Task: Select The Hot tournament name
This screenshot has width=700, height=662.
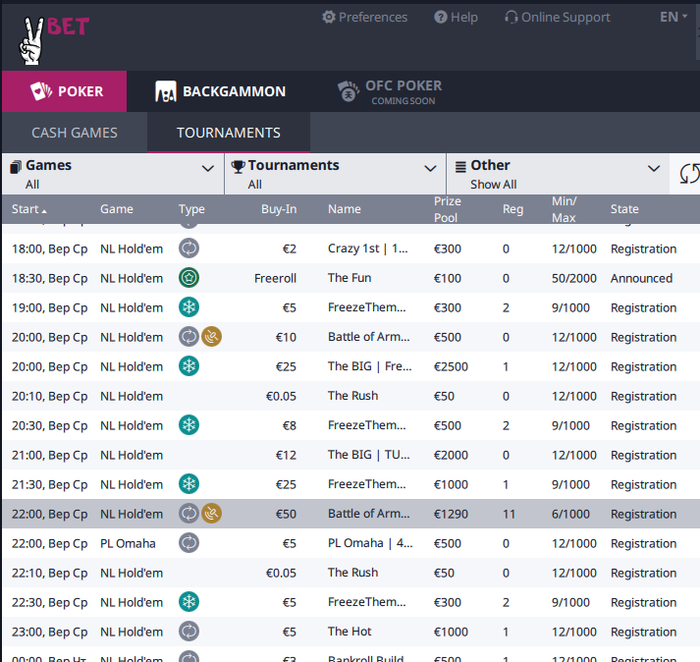Action: coord(350,631)
